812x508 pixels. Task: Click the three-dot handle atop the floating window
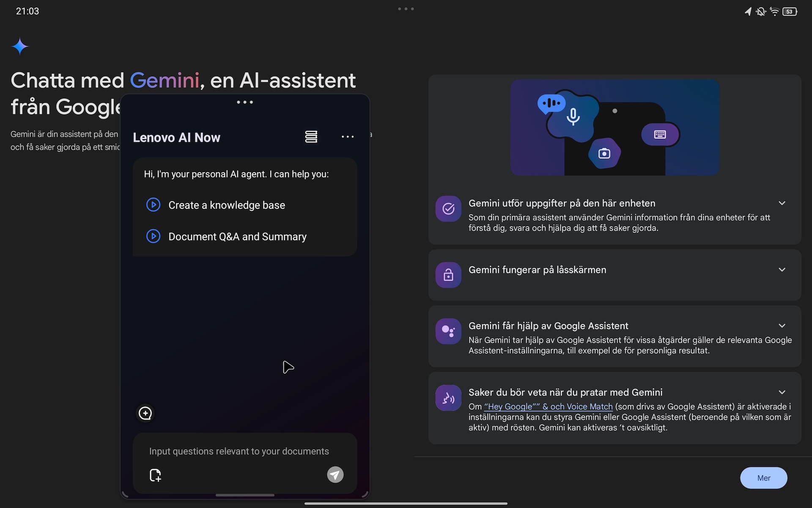(245, 102)
